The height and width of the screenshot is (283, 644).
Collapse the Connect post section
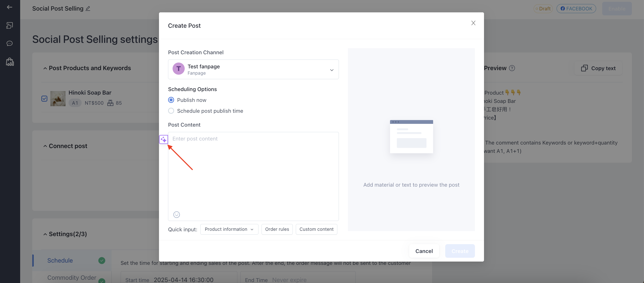tap(45, 146)
